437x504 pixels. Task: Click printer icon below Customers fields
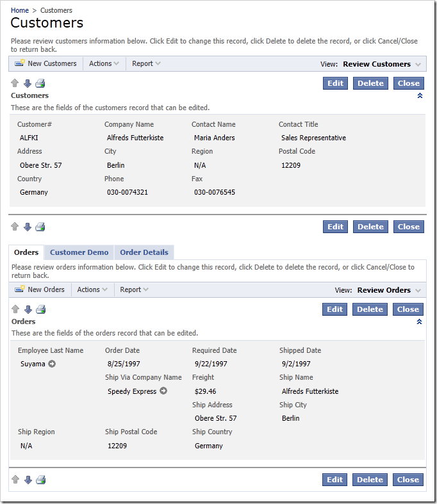[x=40, y=227]
